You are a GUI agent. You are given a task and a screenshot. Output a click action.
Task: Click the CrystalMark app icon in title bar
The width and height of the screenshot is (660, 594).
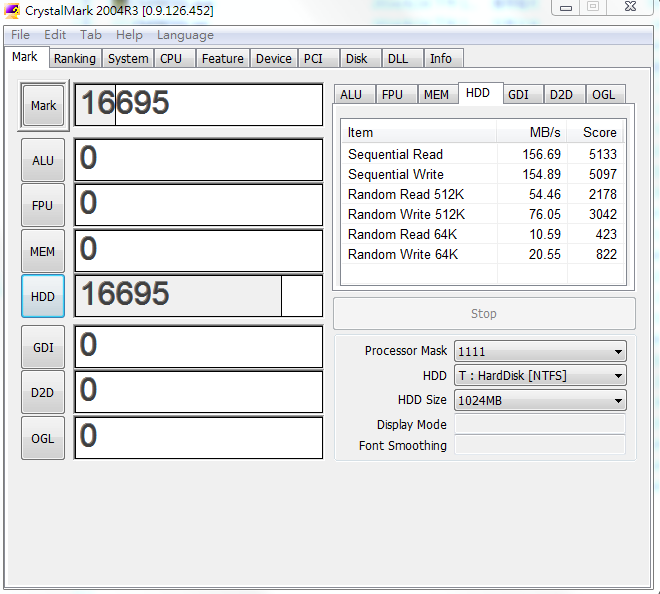tap(11, 11)
